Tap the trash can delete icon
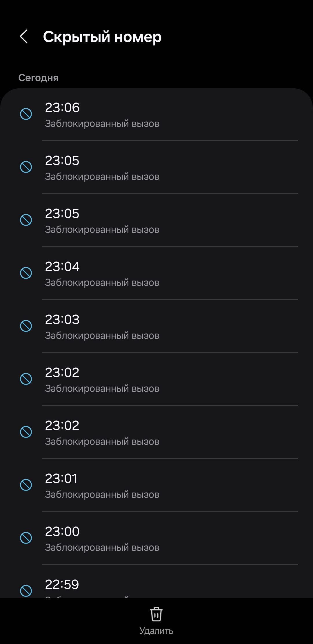Viewport: 313px width, 644px height. click(x=156, y=614)
